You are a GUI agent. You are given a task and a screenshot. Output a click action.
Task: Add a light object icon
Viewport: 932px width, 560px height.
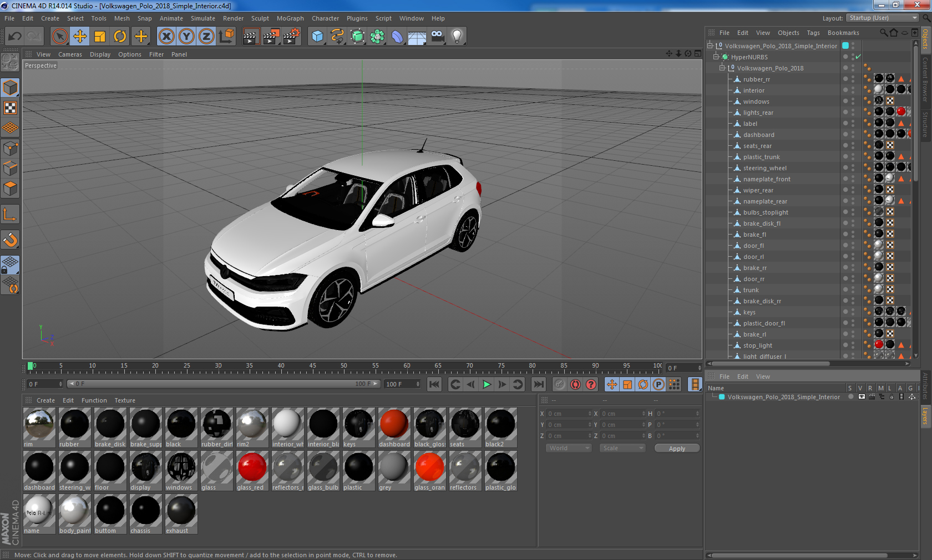coord(457,37)
